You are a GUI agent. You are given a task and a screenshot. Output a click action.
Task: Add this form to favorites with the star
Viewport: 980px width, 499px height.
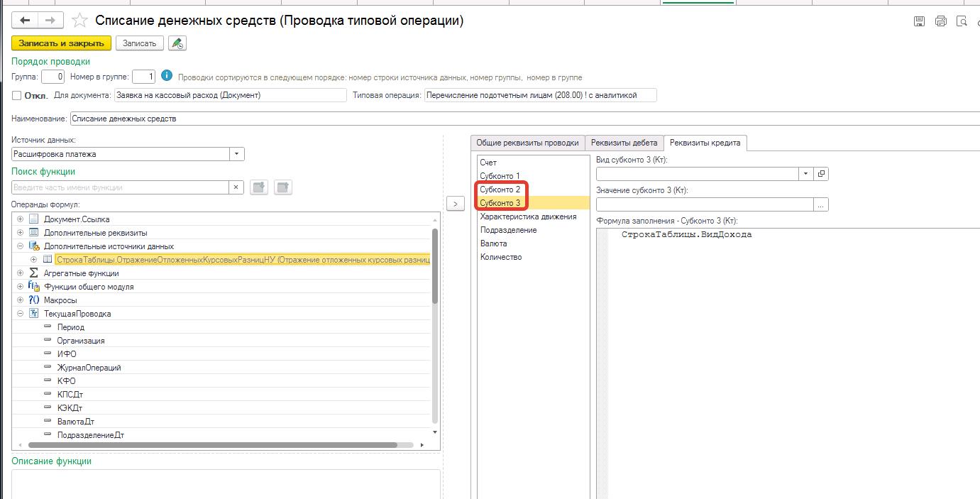coord(81,21)
